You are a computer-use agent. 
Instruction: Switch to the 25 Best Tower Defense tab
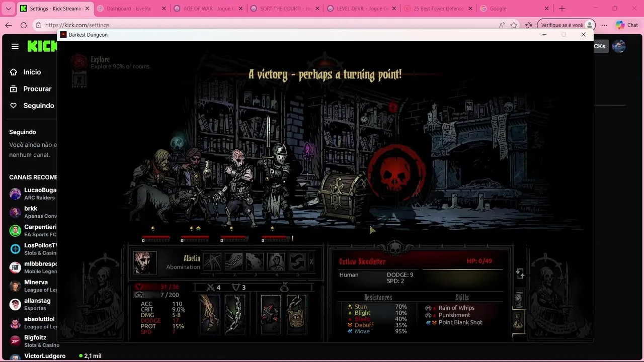(x=437, y=9)
